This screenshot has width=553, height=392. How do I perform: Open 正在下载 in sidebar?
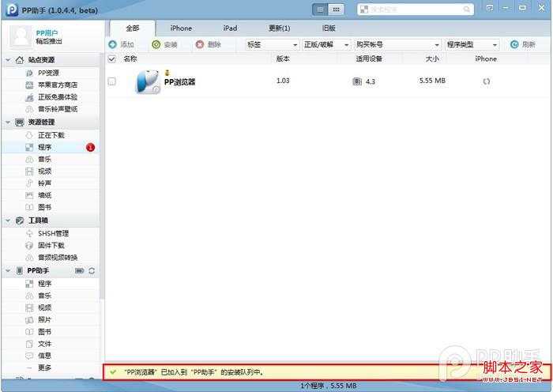(x=51, y=135)
